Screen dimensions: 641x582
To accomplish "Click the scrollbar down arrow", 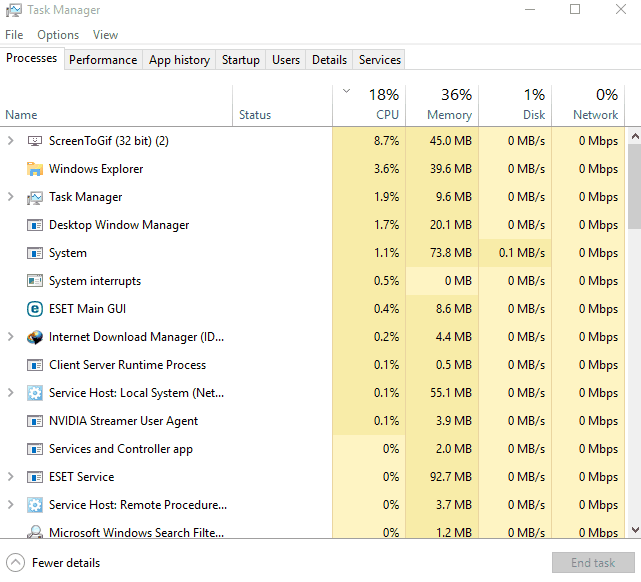I will pyautogui.click(x=635, y=530).
